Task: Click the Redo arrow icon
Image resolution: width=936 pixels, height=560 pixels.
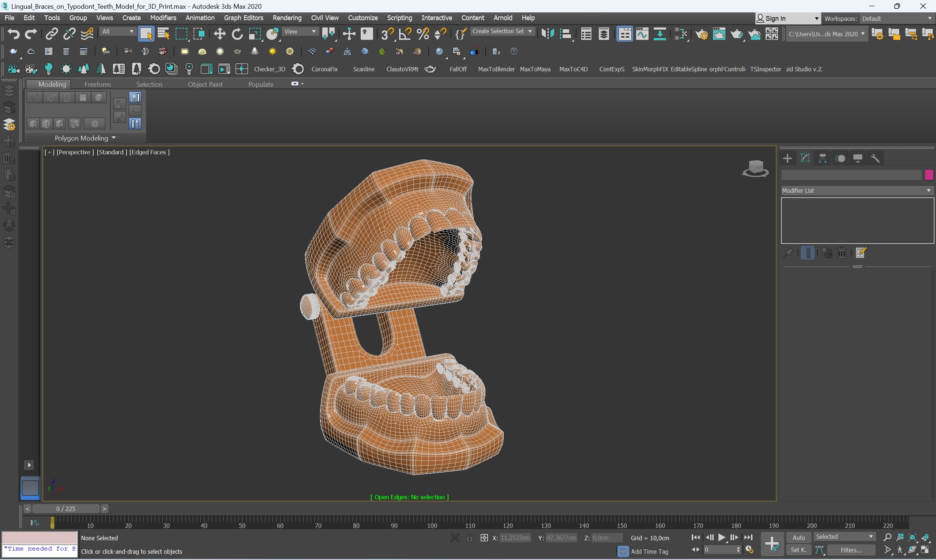Action: tap(31, 34)
